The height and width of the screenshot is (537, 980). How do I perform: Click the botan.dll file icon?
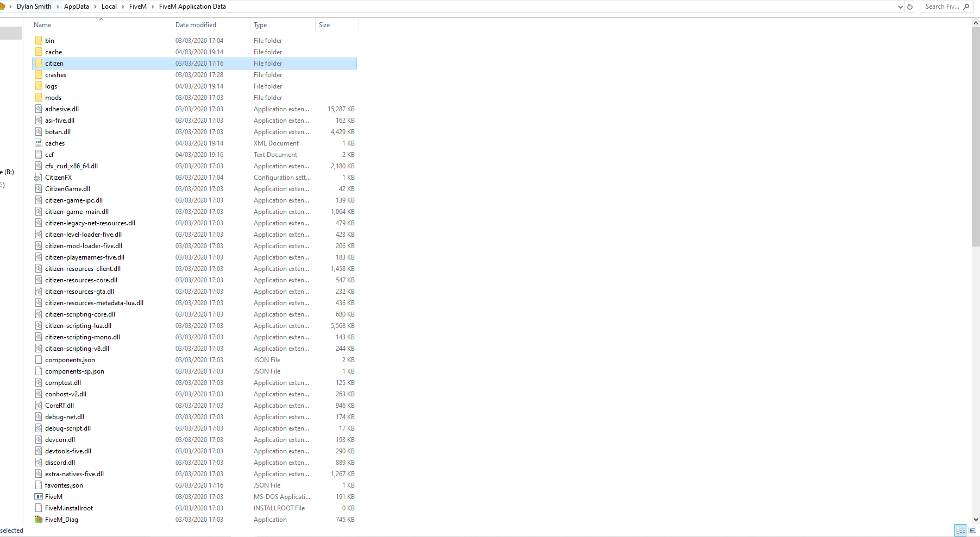click(x=39, y=131)
